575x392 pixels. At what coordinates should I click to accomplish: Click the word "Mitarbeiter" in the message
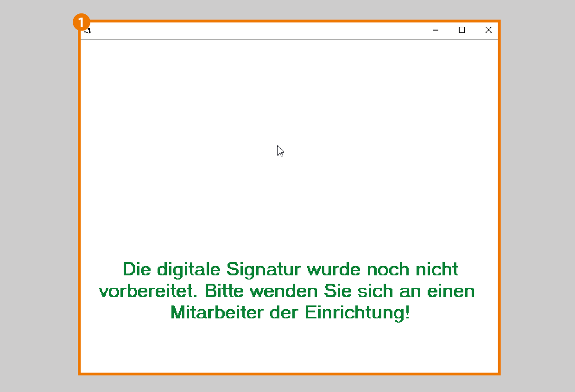click(x=217, y=313)
